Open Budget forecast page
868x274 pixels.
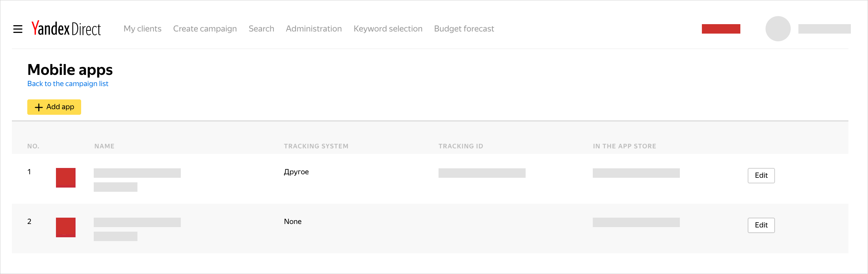[464, 29]
